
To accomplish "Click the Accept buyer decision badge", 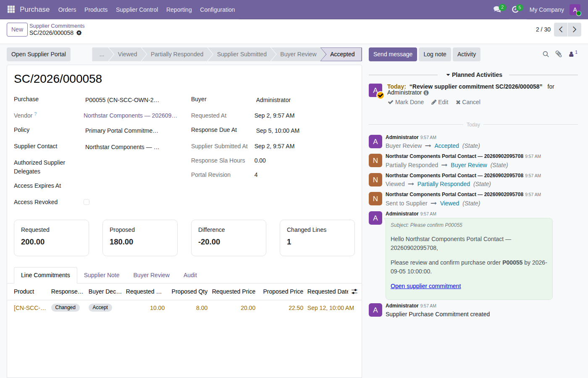I will click(x=100, y=307).
